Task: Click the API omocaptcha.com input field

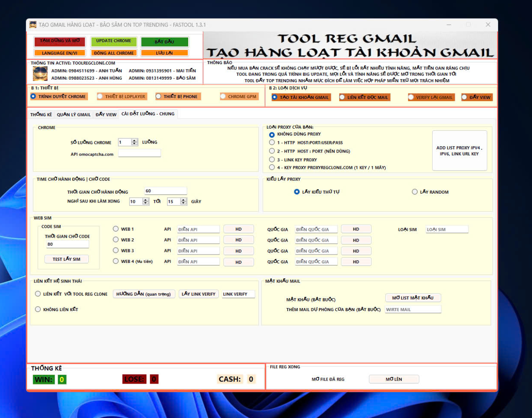Action: tap(139, 153)
